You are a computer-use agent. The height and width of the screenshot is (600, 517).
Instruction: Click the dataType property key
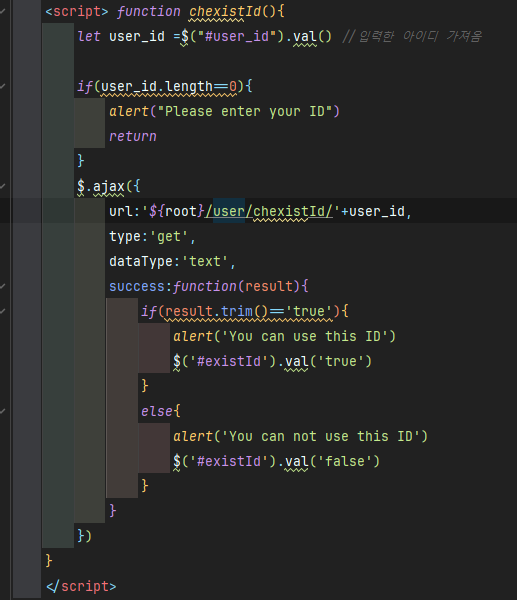pos(141,261)
